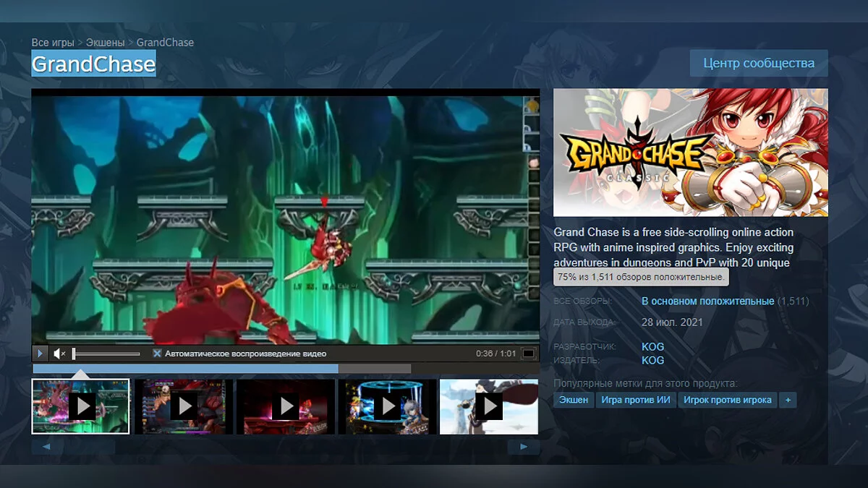Click release date '28 июл. 2021'
Viewport: 868px width, 488px height.
pos(673,322)
